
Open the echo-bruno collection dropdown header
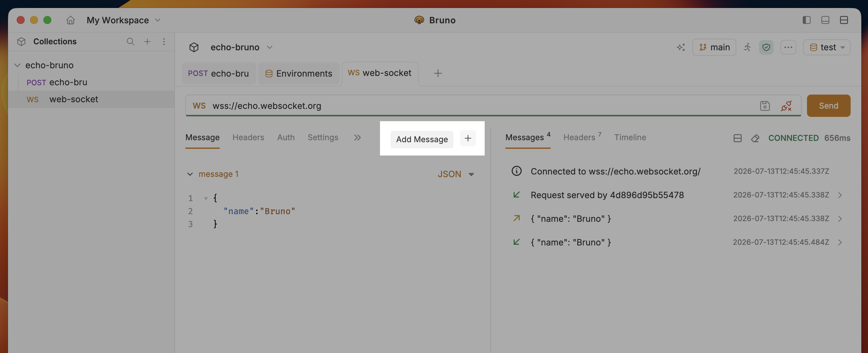tap(241, 47)
